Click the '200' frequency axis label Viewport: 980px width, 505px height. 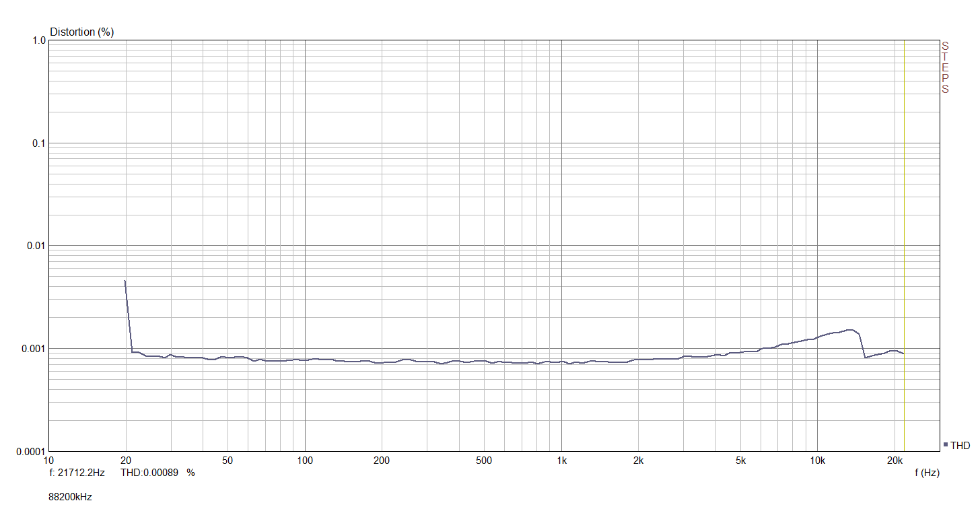tap(382, 461)
